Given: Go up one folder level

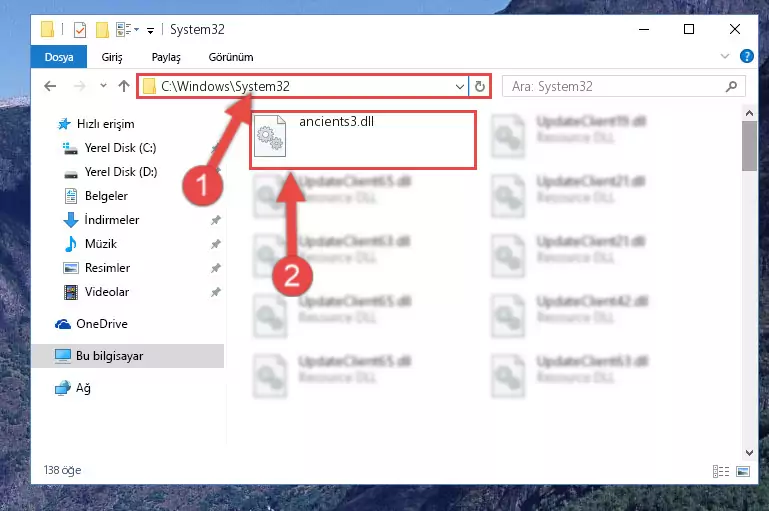Looking at the screenshot, I should [x=124, y=86].
